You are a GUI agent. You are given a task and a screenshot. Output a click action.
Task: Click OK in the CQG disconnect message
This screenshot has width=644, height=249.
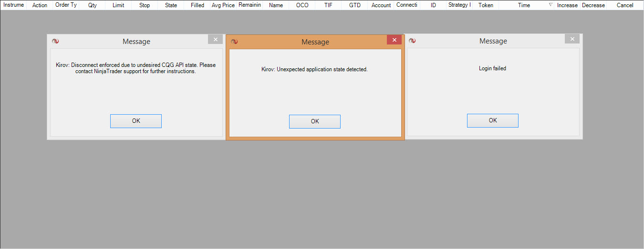[136, 121]
